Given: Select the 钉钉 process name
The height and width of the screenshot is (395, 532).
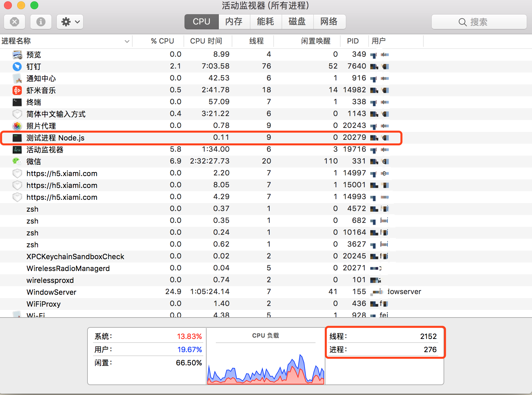Looking at the screenshot, I should 34,67.
